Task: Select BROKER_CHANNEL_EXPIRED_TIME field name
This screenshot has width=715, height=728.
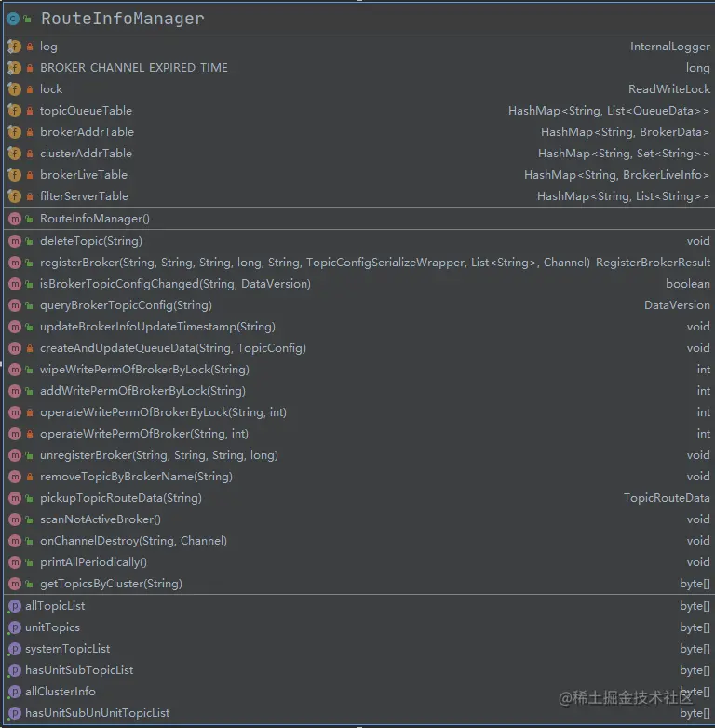Action: pos(134,68)
